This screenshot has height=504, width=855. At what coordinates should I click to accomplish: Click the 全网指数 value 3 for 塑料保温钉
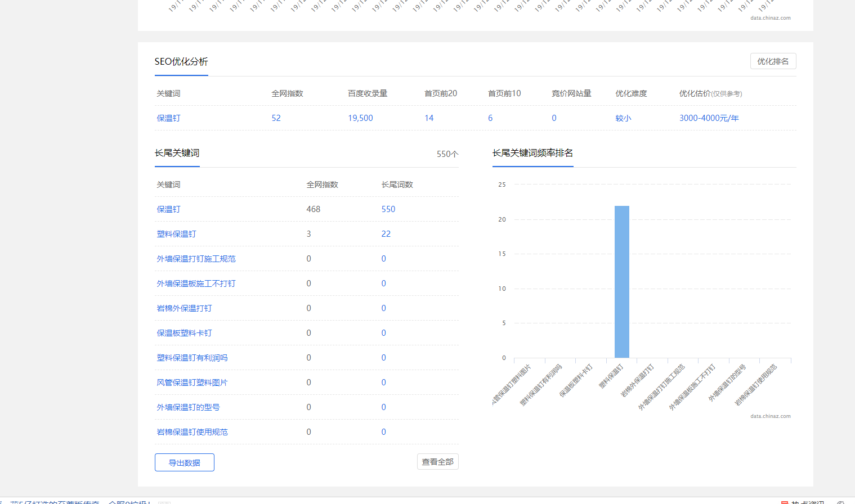pyautogui.click(x=308, y=234)
